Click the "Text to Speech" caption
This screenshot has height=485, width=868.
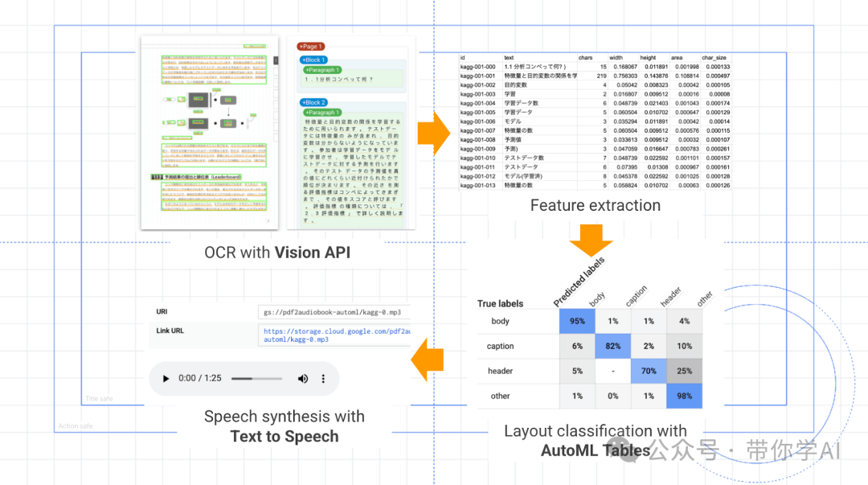[285, 437]
